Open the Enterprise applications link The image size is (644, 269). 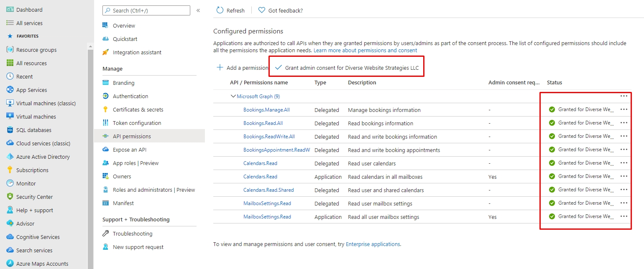click(373, 244)
